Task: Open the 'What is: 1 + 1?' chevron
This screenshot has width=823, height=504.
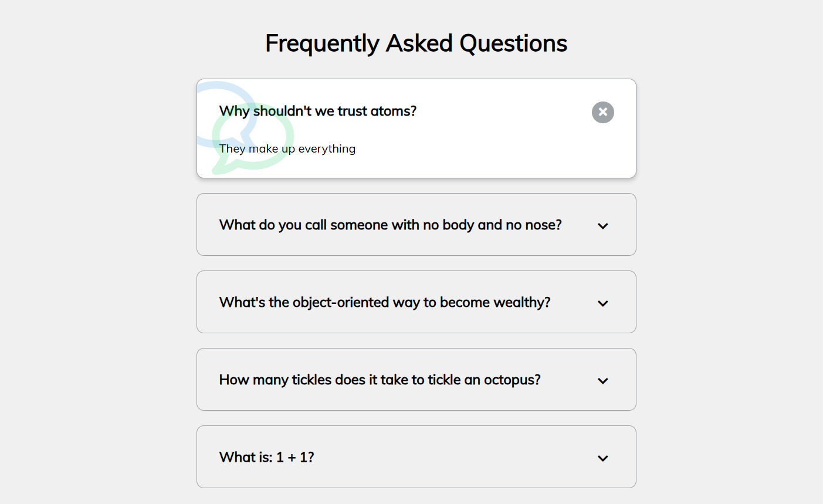Action: click(x=602, y=458)
